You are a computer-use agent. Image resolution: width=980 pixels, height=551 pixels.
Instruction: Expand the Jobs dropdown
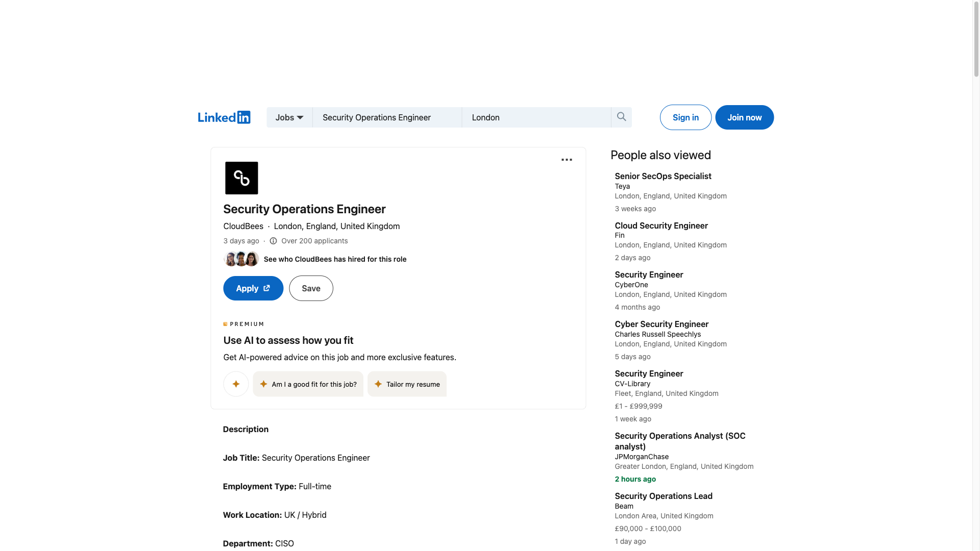(x=289, y=117)
